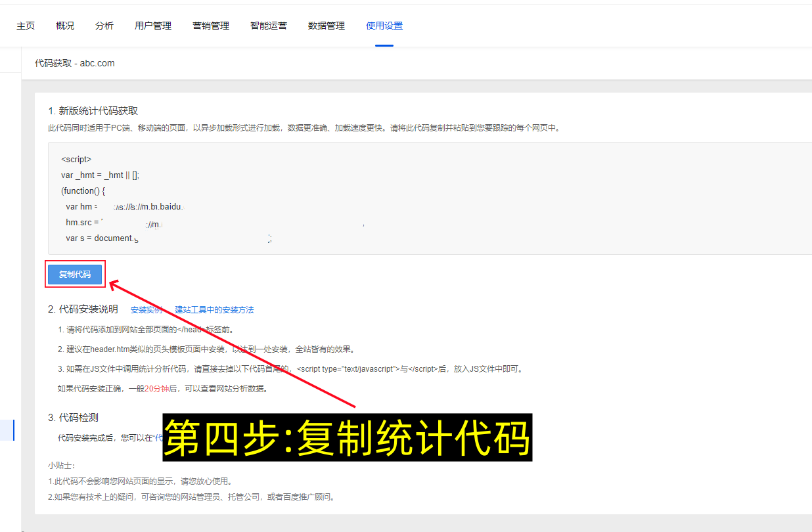Click inside the statistics code snippet box
This screenshot has height=532, width=812.
[263, 197]
